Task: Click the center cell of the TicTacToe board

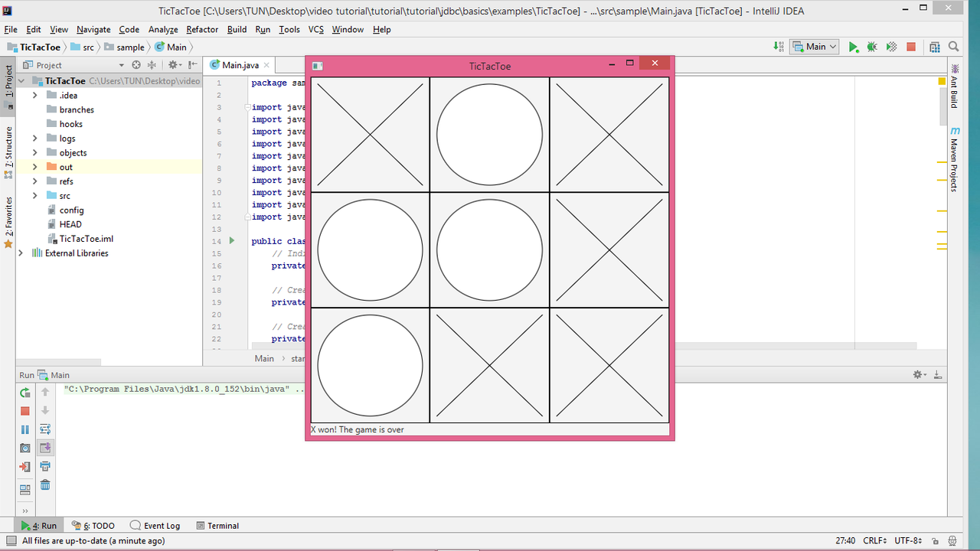Action: click(489, 250)
